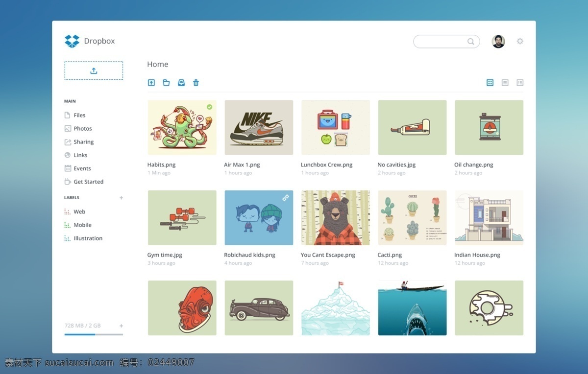This screenshot has width=588, height=374.
Task: Click the link icon on Robichaud kids
Action: pos(286,197)
